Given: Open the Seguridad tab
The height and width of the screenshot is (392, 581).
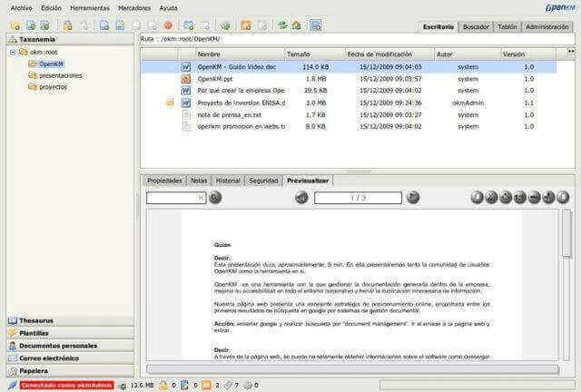Looking at the screenshot, I should pos(263,181).
